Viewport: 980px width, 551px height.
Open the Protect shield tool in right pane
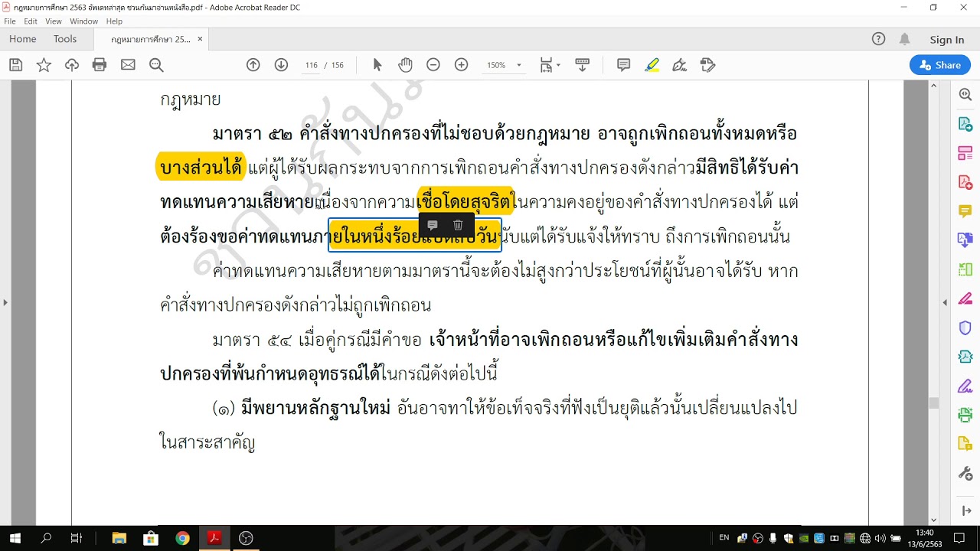965,328
